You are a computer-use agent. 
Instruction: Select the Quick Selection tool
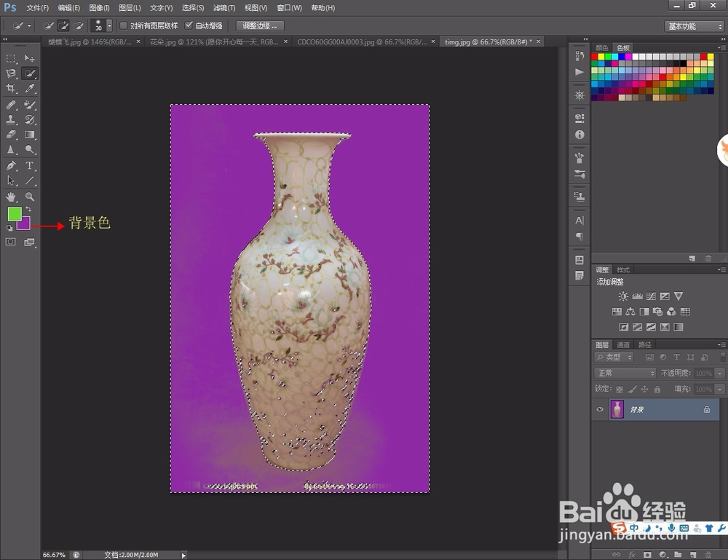coord(30,74)
